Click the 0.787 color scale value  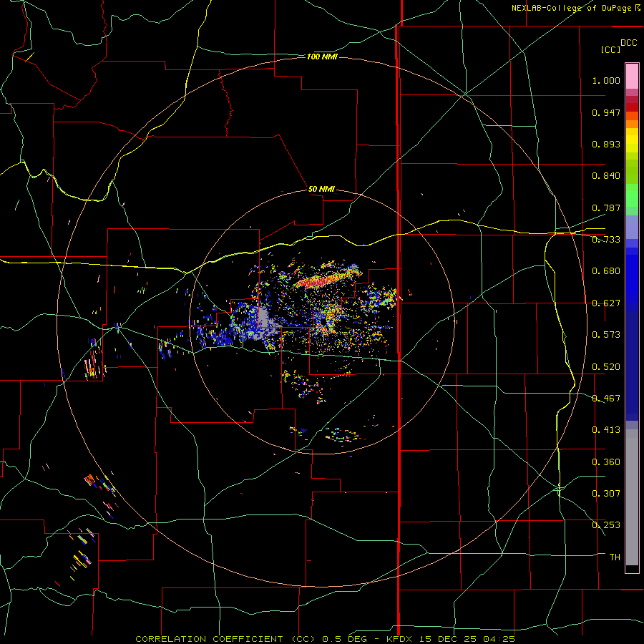(x=606, y=208)
